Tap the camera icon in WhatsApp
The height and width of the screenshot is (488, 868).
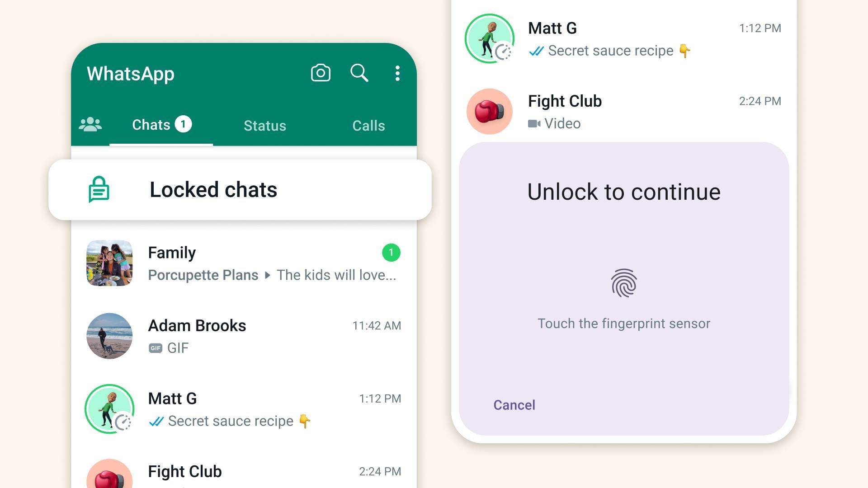coord(321,73)
